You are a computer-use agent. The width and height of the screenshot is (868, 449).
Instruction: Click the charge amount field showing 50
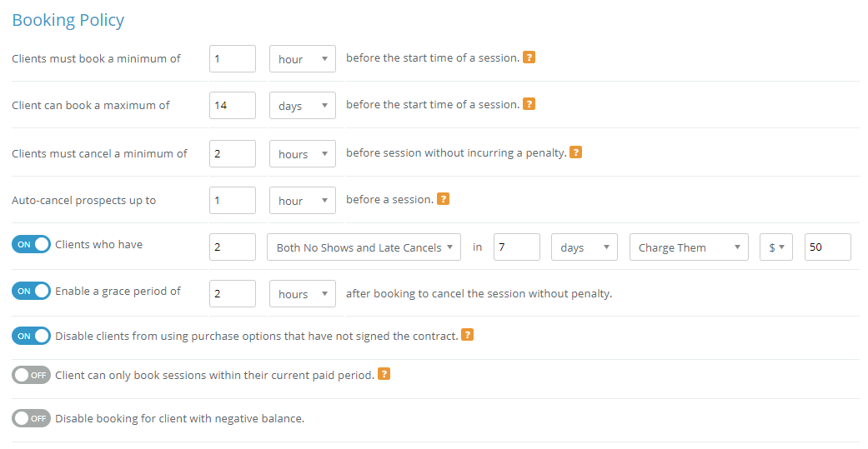coord(828,247)
